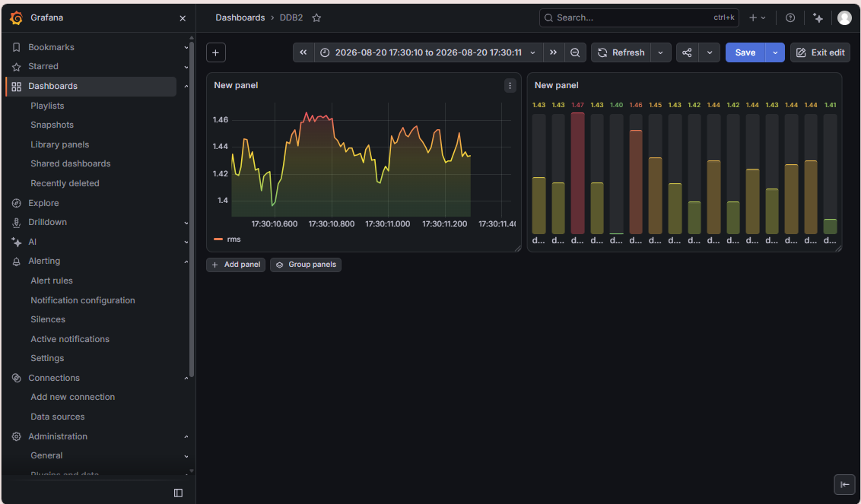Focus the Search input field
861x504 pixels.
tap(639, 17)
